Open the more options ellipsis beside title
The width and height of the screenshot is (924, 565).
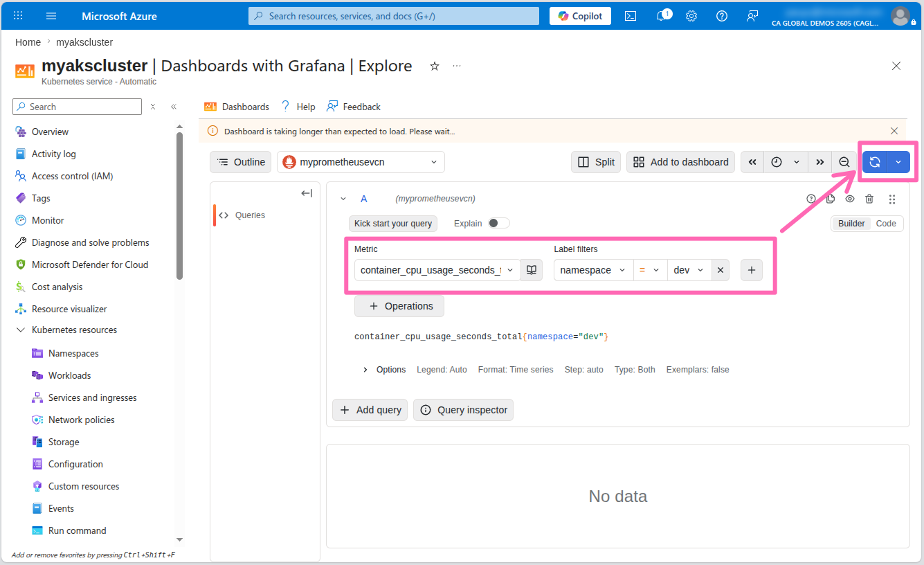point(457,66)
